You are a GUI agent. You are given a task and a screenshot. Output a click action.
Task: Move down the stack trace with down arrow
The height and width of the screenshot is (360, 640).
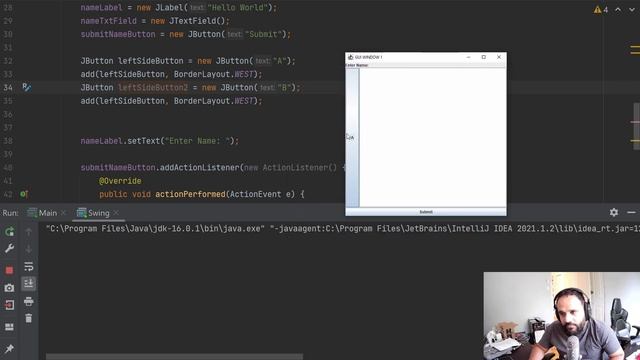point(29,248)
